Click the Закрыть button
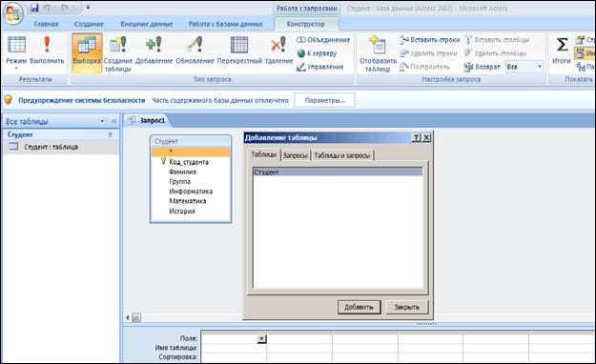Image resolution: width=596 pixels, height=364 pixels. pos(407,307)
